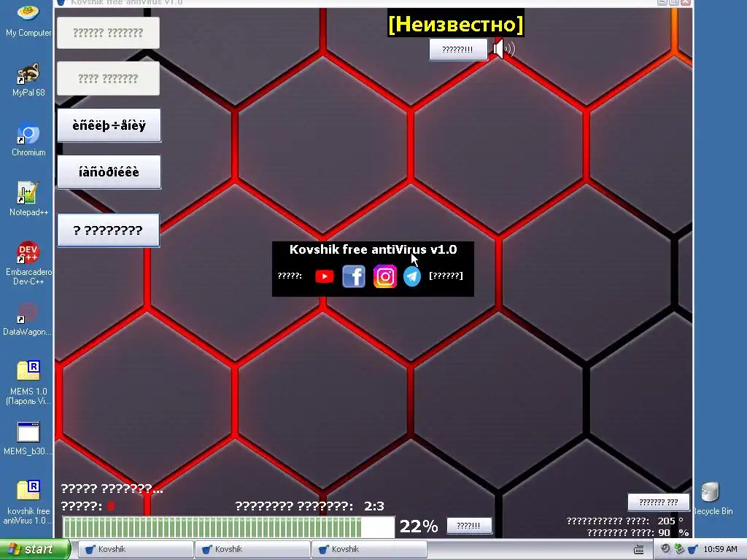
Task: Click the 22% progress value
Action: 418,526
